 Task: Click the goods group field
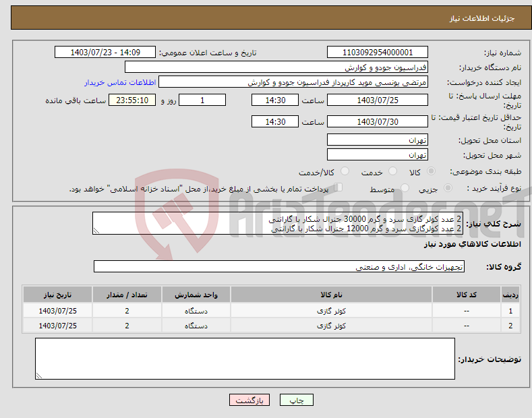(x=279, y=267)
